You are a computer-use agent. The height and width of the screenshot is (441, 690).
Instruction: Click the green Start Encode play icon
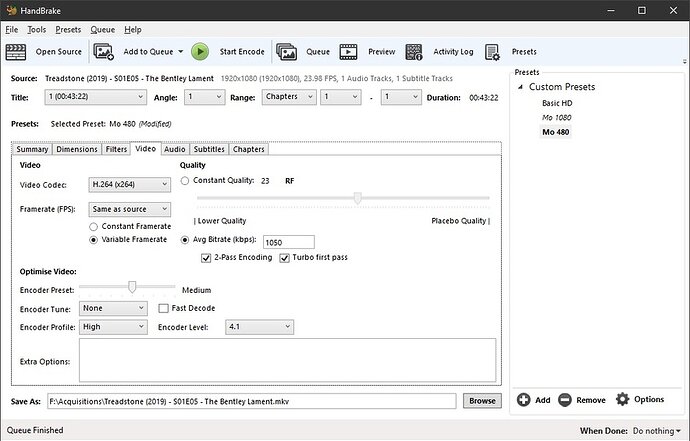[x=200, y=52]
